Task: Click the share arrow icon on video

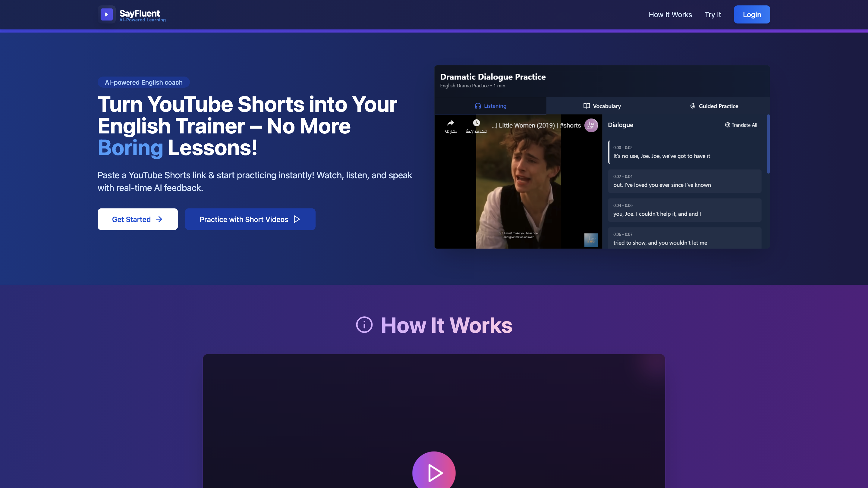Action: click(x=451, y=123)
